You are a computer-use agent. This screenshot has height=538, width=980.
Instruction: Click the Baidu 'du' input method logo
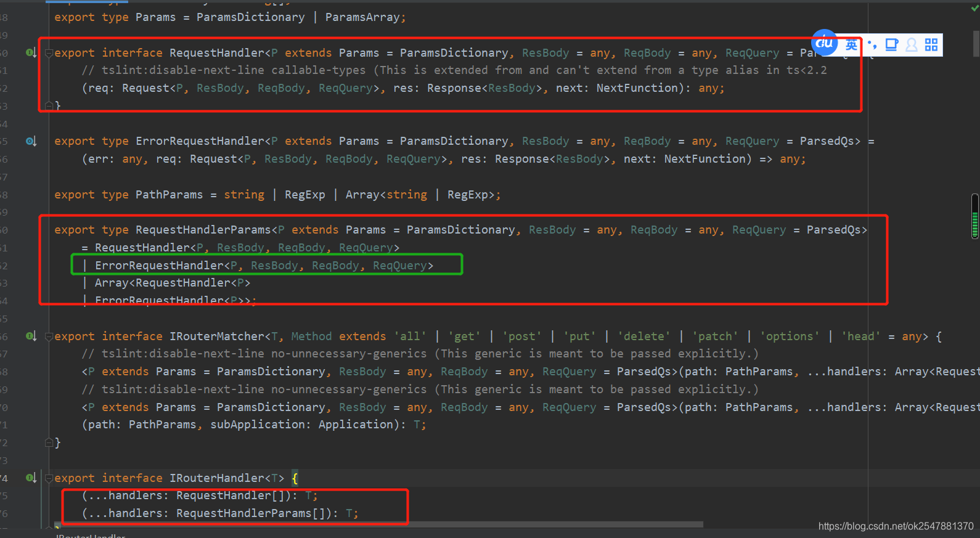[x=825, y=43]
